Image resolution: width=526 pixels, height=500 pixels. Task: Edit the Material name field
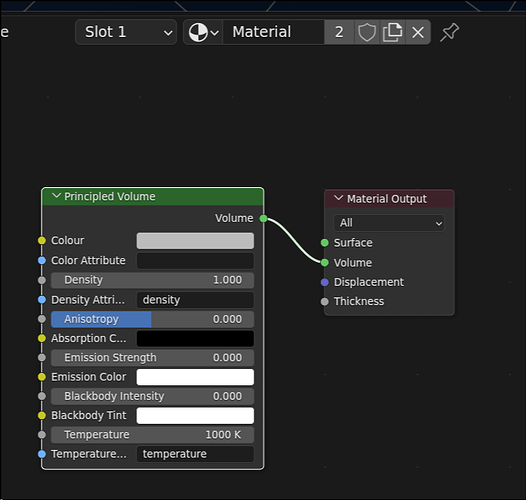[x=273, y=32]
